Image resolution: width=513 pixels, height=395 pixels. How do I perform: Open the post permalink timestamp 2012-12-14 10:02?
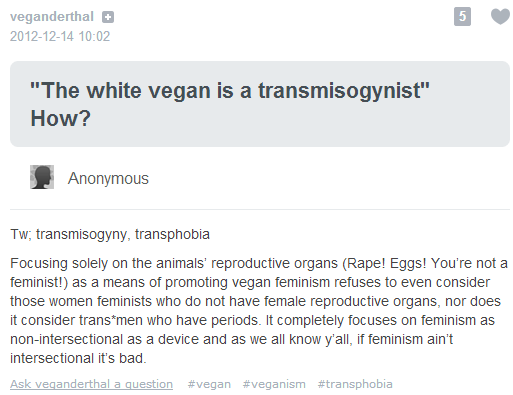coord(60,36)
